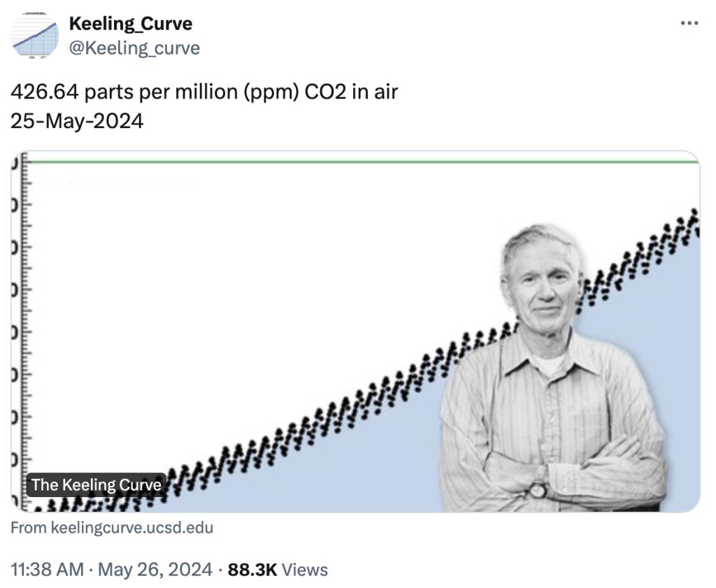Click the word "CO2" in the tweet
716x588 pixels.
325,92
